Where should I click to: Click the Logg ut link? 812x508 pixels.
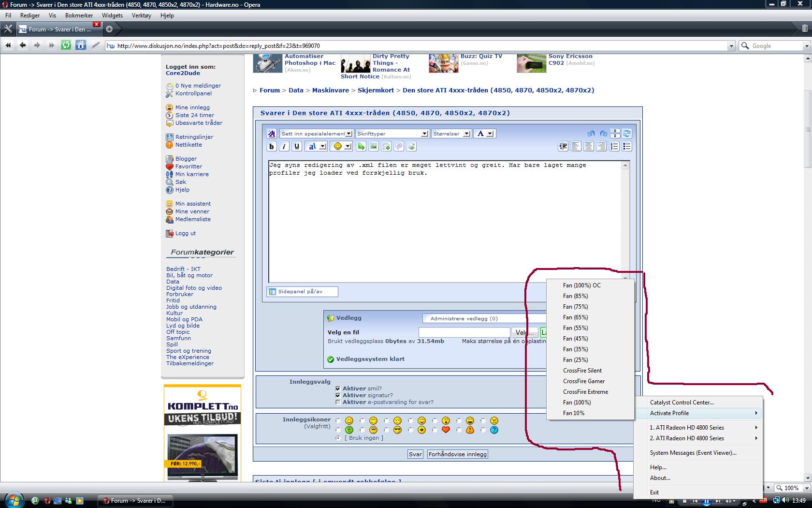click(x=186, y=233)
